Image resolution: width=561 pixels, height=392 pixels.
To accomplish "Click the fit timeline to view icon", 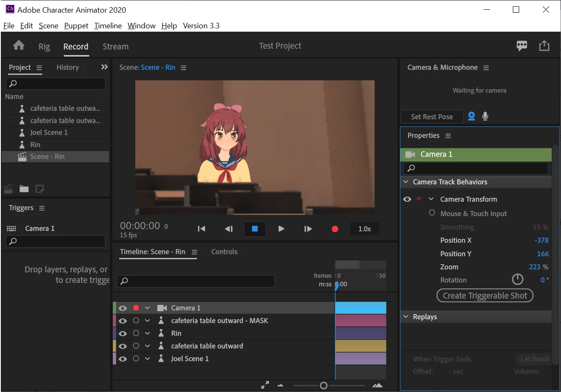I will [265, 385].
